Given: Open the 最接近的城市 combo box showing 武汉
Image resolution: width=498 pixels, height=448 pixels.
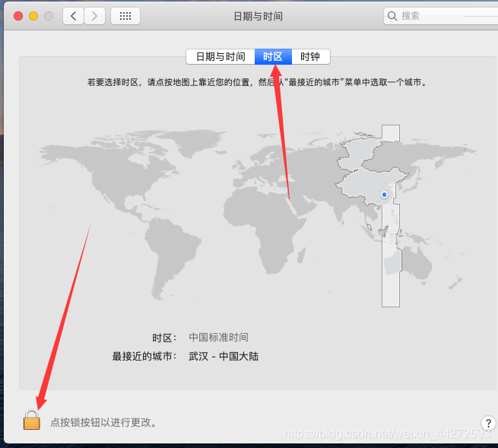Looking at the screenshot, I should pos(224,356).
